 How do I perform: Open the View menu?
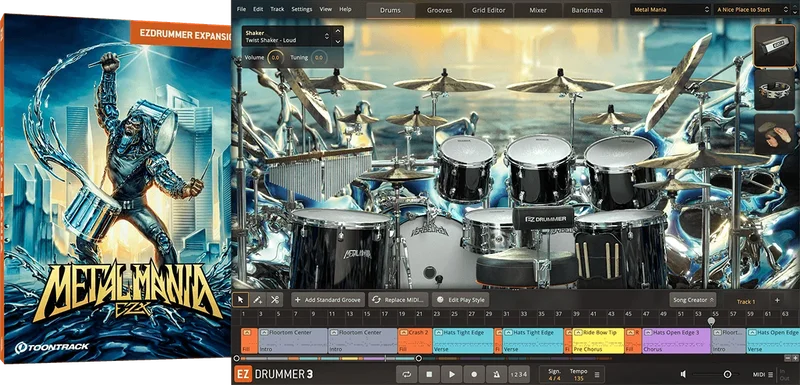coord(326,9)
